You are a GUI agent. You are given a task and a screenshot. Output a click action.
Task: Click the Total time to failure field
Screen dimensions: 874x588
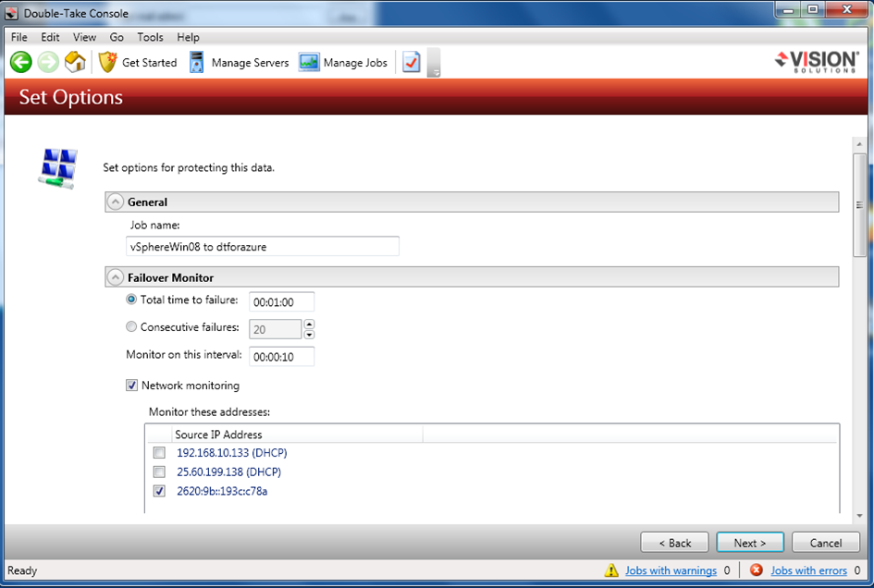[281, 301]
